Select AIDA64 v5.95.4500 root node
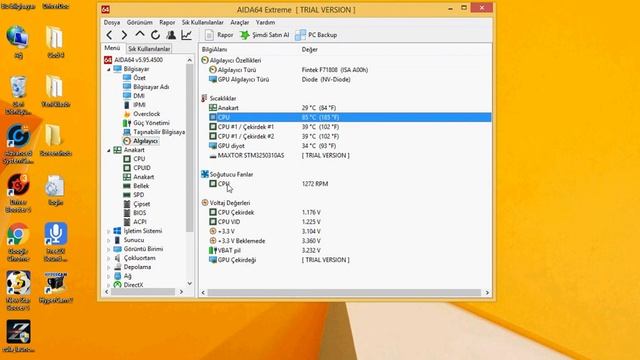 click(x=133, y=60)
